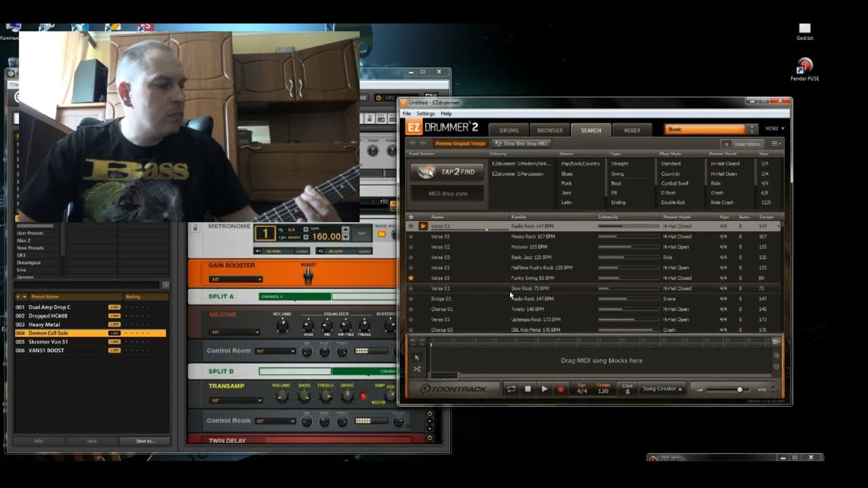Image resolution: width=868 pixels, height=488 pixels.
Task: Click the metronome icon in the amp rack
Action: pos(196,227)
